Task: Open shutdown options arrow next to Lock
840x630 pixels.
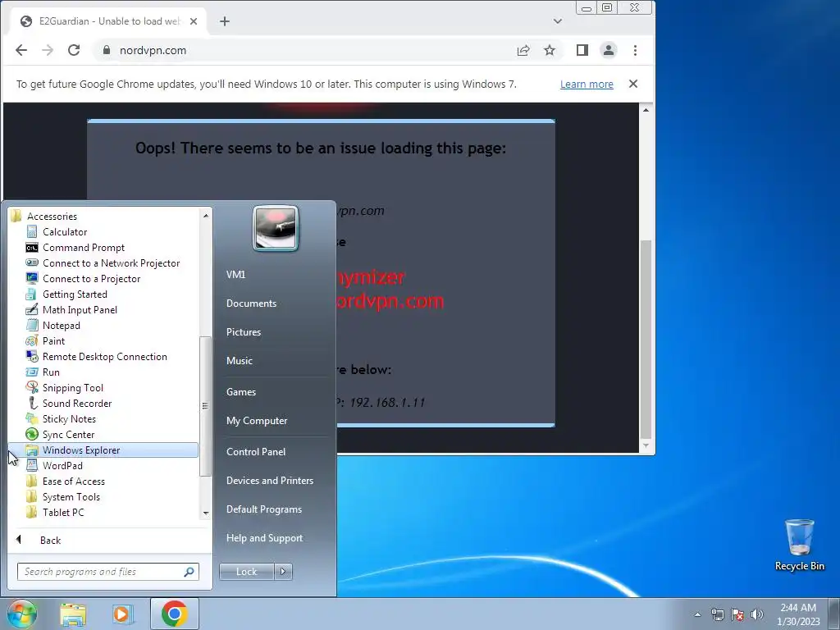Action: [283, 572]
